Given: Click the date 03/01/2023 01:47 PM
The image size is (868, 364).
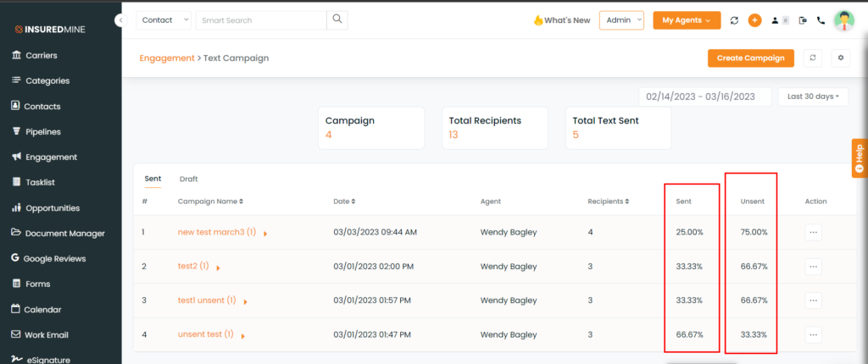Looking at the screenshot, I should pyautogui.click(x=372, y=334).
